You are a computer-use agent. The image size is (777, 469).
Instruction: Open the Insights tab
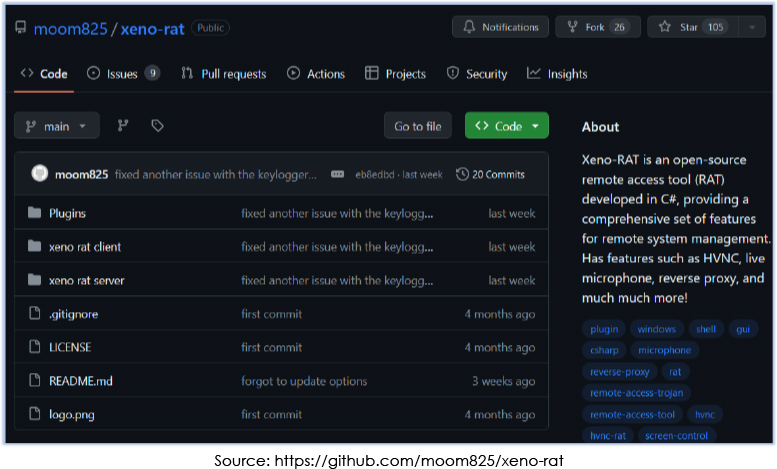pos(557,74)
